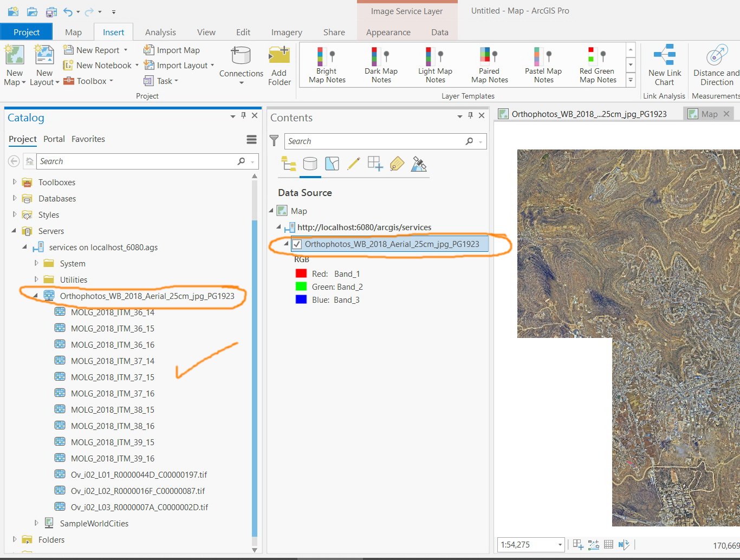Open the Imagery ribbon tab

pyautogui.click(x=287, y=32)
